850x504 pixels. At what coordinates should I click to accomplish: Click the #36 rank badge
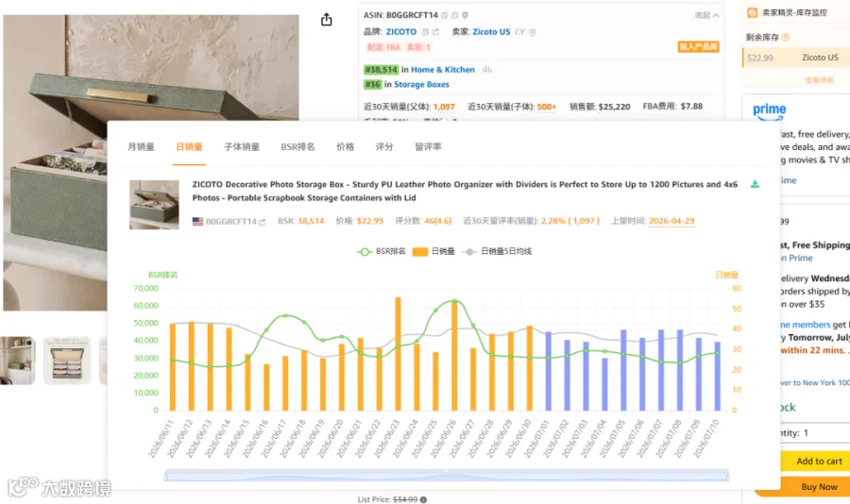372,85
